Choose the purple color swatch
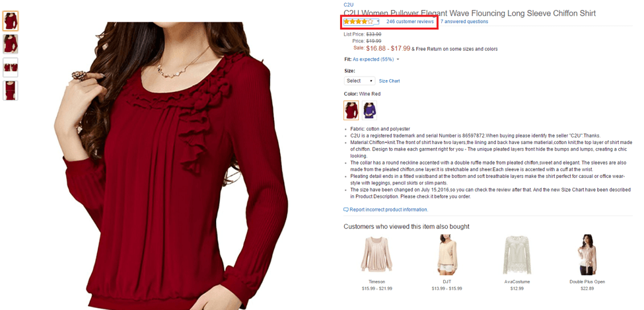 tap(369, 110)
